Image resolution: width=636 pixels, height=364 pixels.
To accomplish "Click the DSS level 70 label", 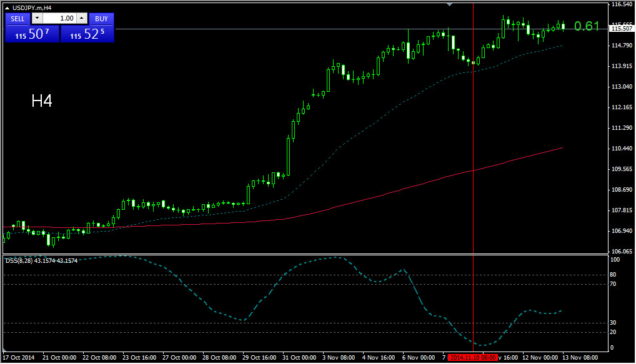I will pyautogui.click(x=613, y=283).
